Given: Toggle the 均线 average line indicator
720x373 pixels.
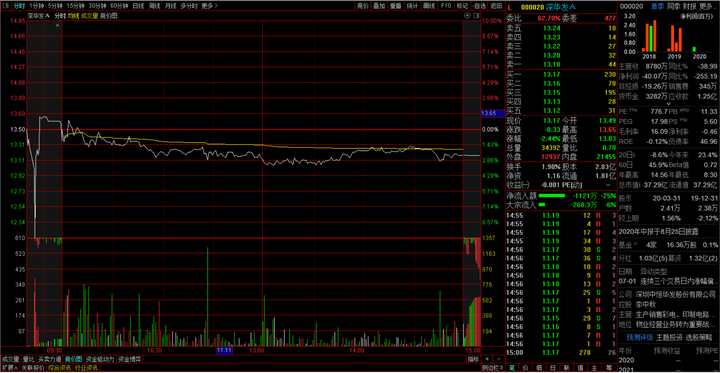Looking at the screenshot, I should click(73, 15).
